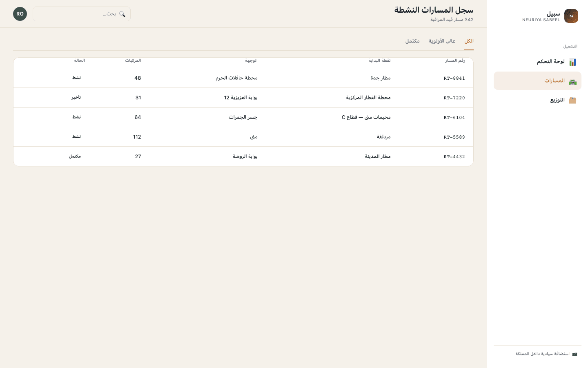This screenshot has height=368, width=588.
Task: Switch to the عالي الأولوية tab
Action: click(442, 41)
